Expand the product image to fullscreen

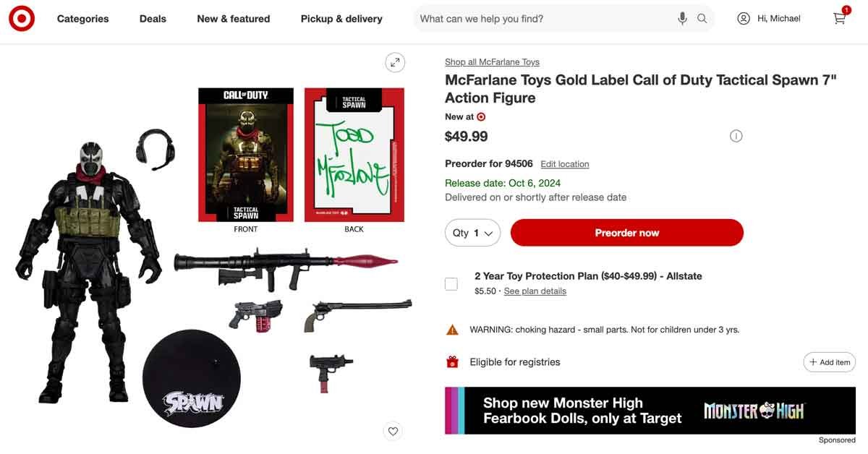pos(395,63)
